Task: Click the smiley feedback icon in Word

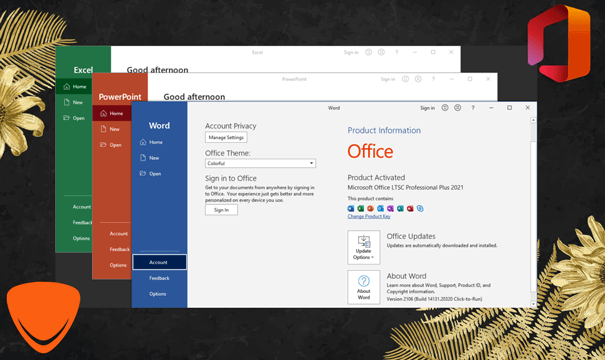Action: [x=445, y=108]
